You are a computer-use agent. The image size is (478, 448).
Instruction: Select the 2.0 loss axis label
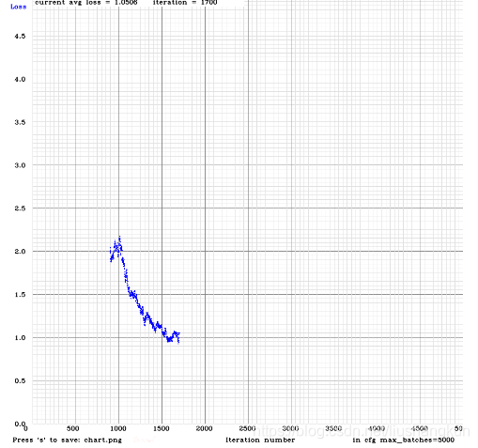pos(20,252)
